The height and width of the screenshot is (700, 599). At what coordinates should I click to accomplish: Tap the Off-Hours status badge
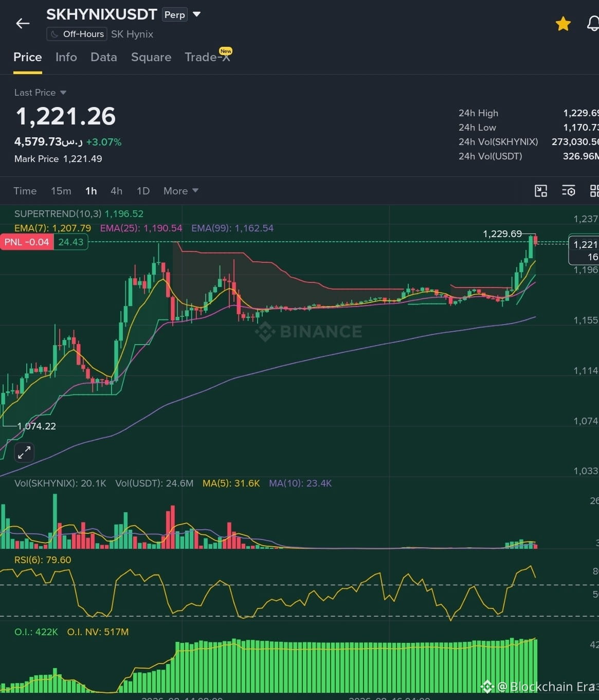[x=77, y=34]
